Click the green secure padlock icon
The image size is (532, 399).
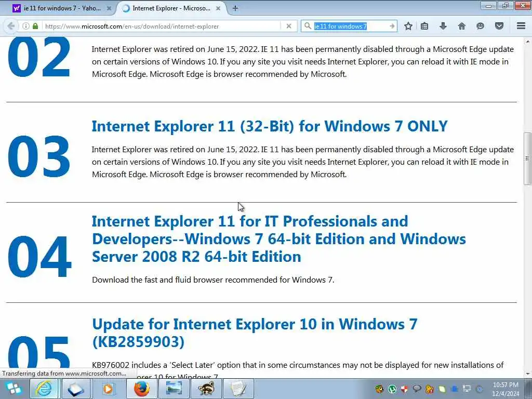pos(35,26)
